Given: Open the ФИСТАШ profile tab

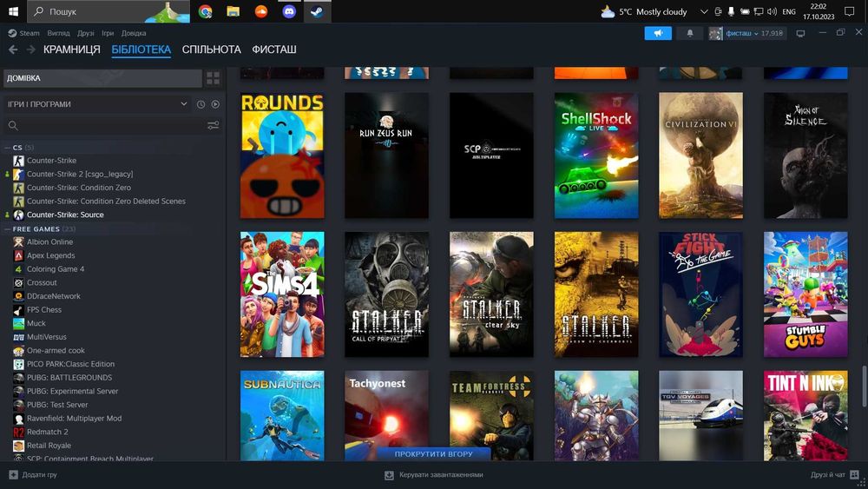Looking at the screenshot, I should click(274, 50).
